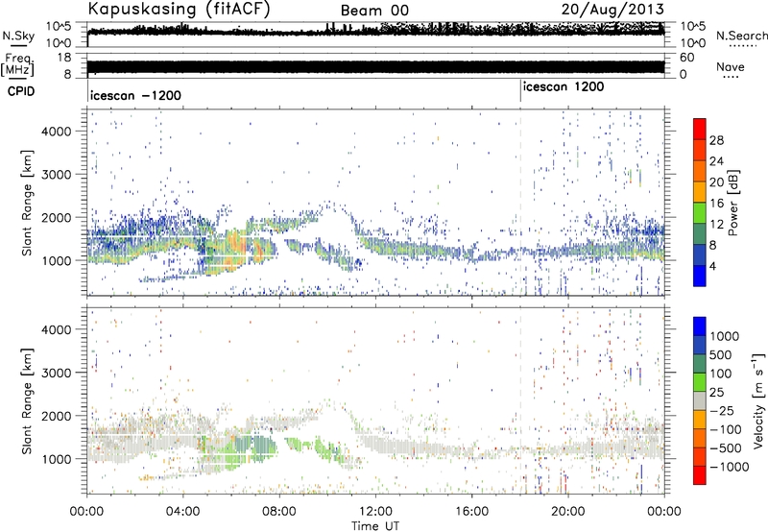The height and width of the screenshot is (532, 768).
Task: Click the '100' velocity scale value
Action: point(721,374)
